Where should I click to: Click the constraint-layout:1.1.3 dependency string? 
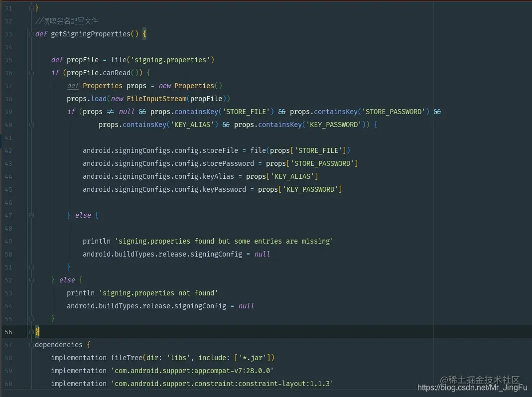(x=222, y=384)
